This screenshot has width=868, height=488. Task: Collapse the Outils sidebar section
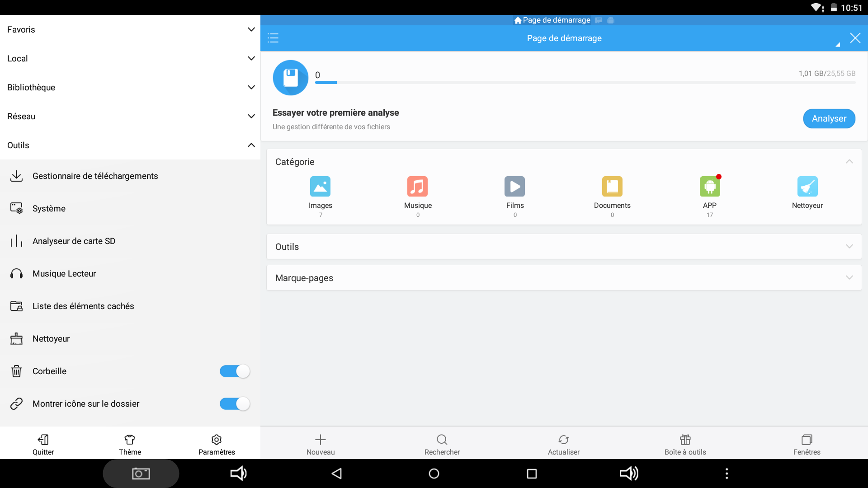[251, 145]
